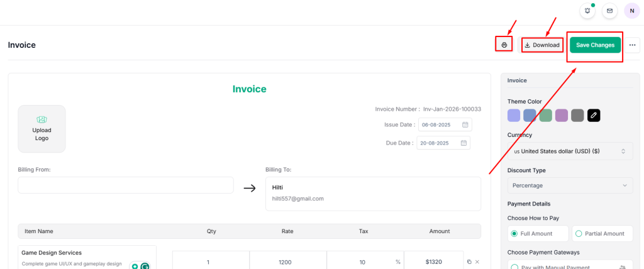
Task: Open the Due Date calendar icon
Action: pyautogui.click(x=464, y=143)
